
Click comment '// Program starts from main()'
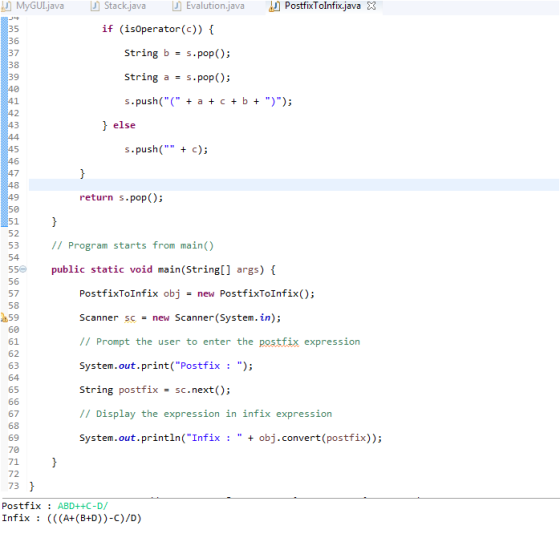132,245
